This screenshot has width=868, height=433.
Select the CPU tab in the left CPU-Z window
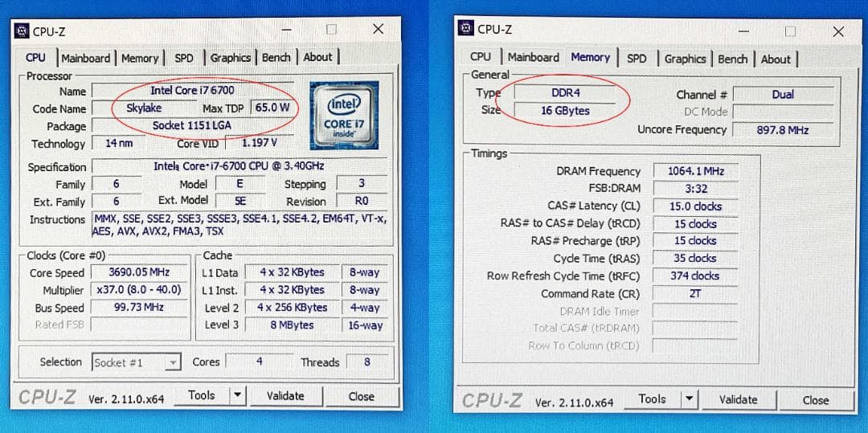point(36,58)
